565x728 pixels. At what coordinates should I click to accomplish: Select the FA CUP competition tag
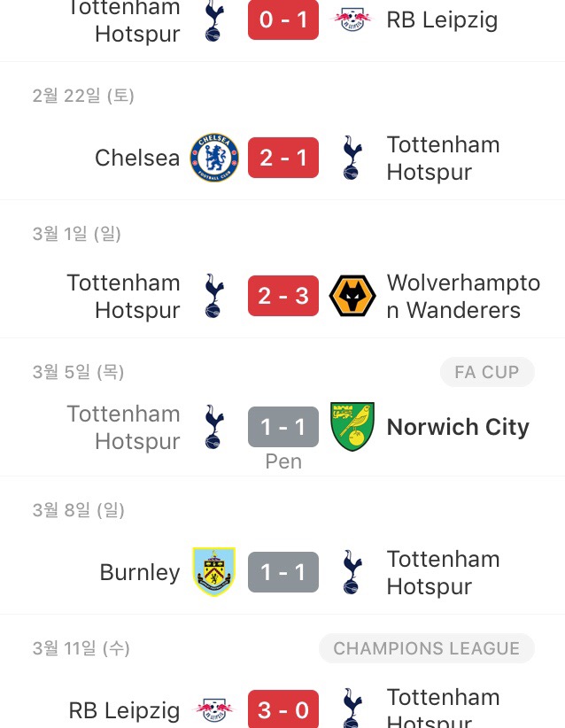tap(487, 373)
